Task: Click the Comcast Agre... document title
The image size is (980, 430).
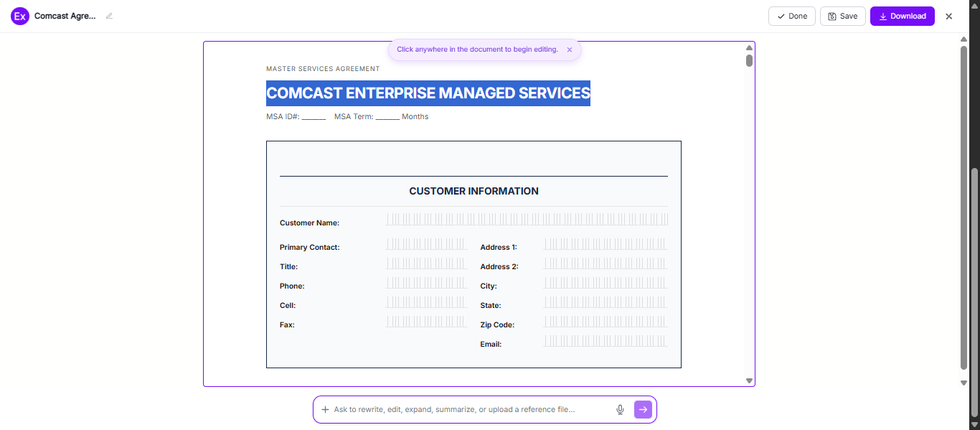Action: click(x=65, y=16)
